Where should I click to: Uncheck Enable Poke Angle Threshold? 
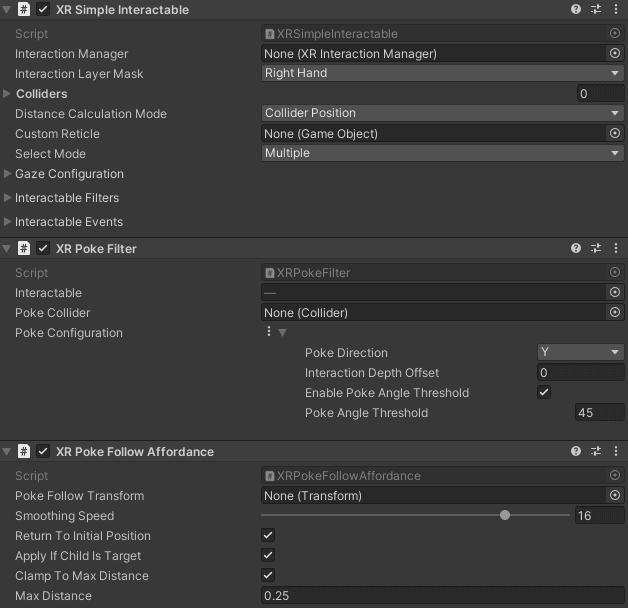coord(544,392)
